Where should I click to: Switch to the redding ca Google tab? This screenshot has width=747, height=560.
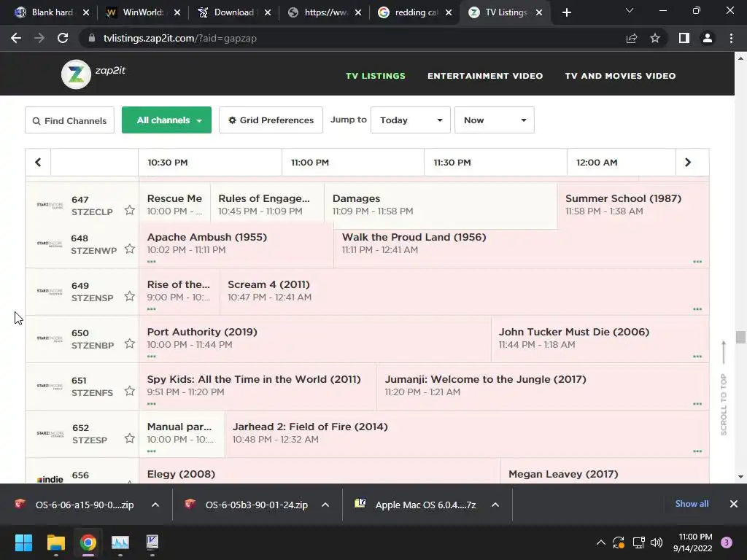coord(416,12)
